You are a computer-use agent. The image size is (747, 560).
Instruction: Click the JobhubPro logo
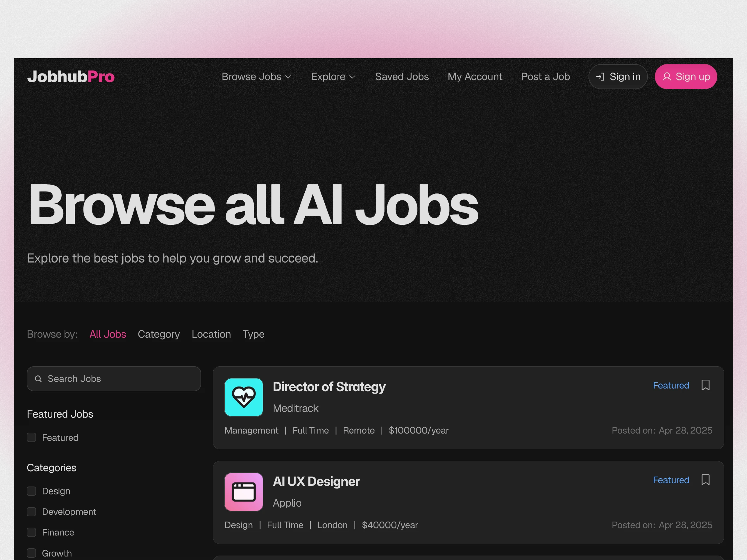tap(71, 77)
